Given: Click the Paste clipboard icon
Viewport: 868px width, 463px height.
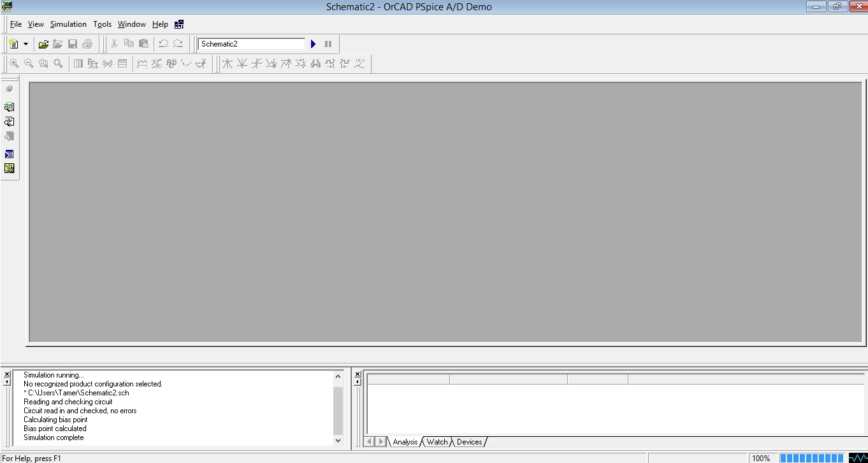Looking at the screenshot, I should (143, 44).
